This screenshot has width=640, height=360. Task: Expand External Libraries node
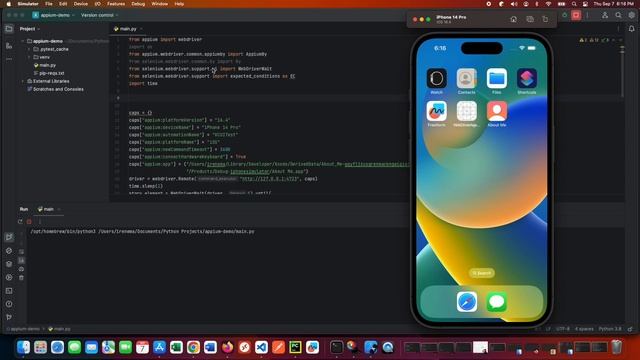(23, 81)
